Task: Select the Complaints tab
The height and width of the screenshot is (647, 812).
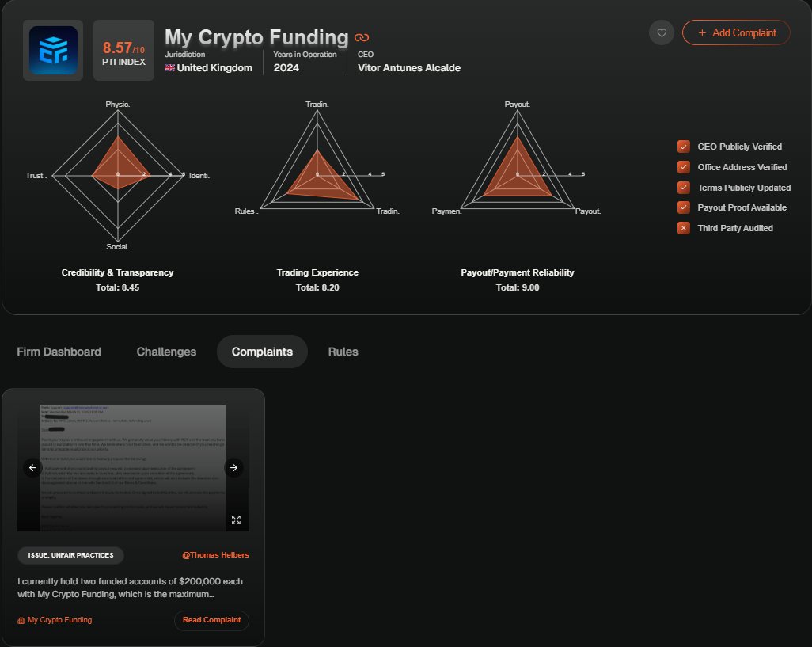Action: (x=262, y=352)
